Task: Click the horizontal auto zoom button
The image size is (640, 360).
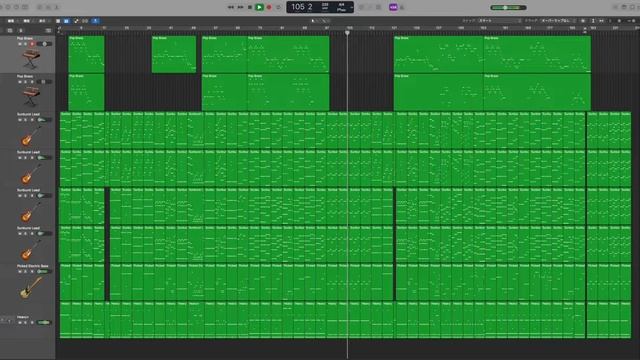Action: click(601, 21)
